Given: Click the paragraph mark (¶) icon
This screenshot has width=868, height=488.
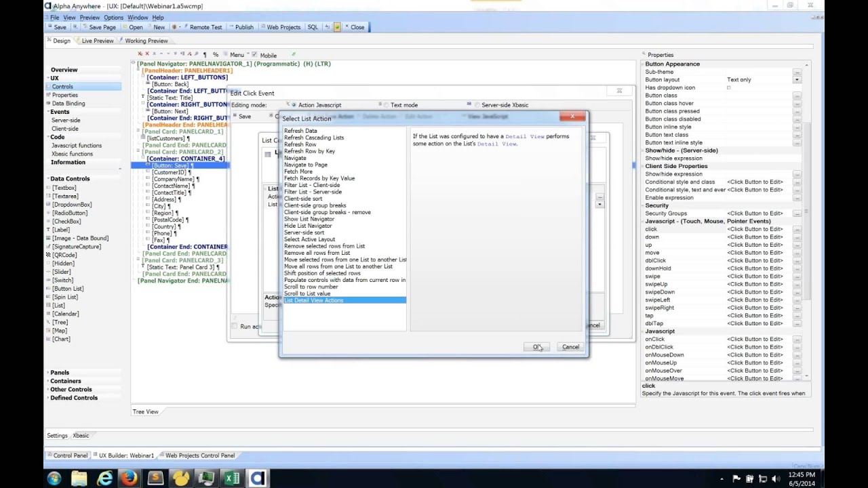Looking at the screenshot, I should (x=205, y=55).
